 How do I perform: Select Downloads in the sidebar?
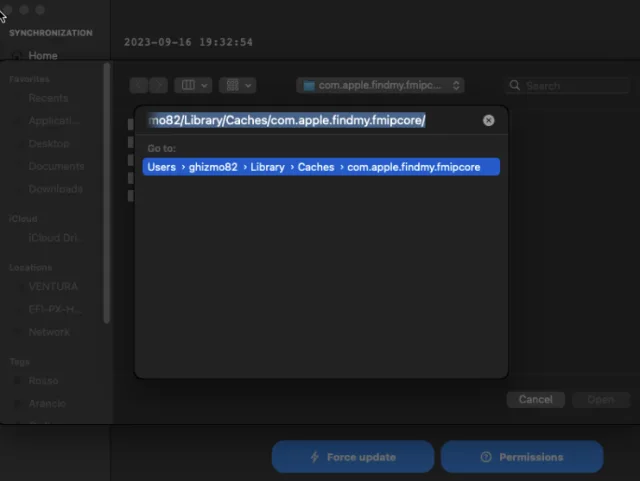coord(56,189)
